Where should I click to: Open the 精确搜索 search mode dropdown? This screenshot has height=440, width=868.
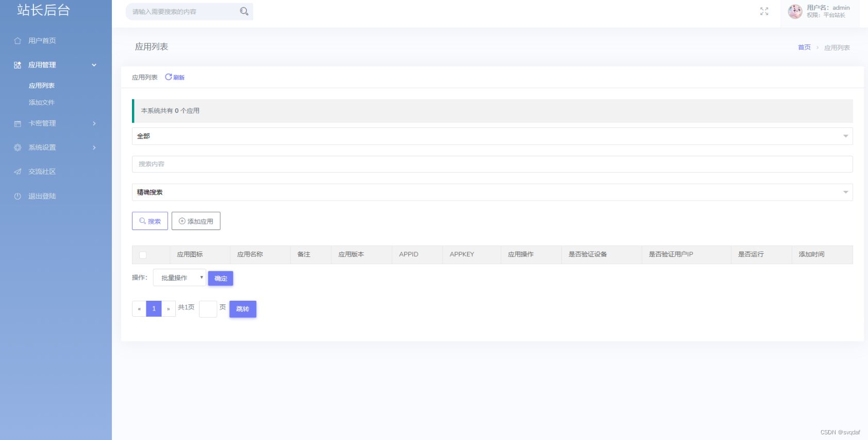coord(492,192)
